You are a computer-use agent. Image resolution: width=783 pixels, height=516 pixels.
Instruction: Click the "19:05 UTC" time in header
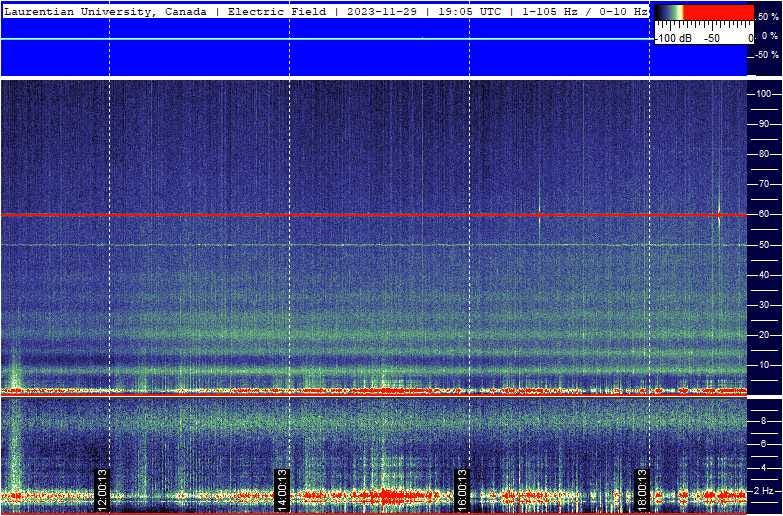[x=469, y=12]
